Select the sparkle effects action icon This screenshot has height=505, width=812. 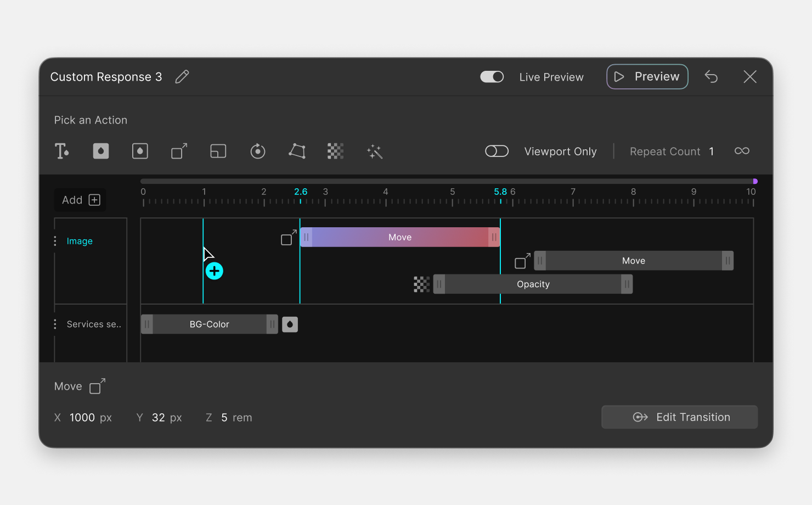(x=375, y=151)
